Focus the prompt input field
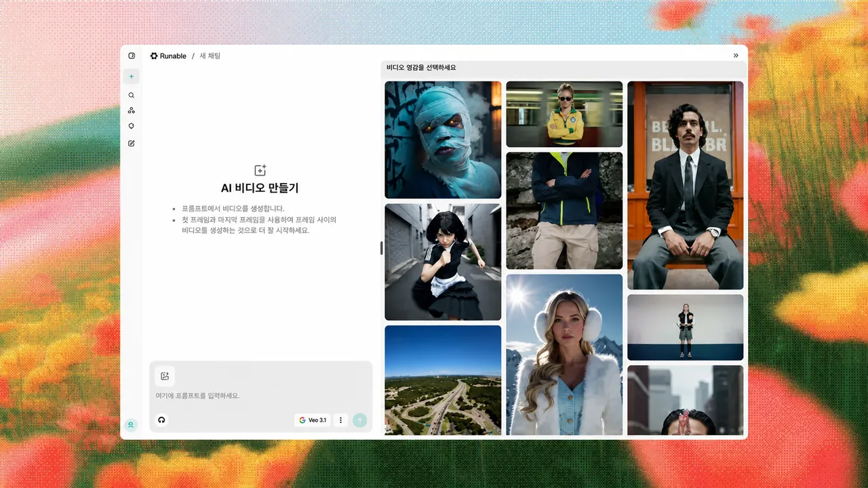The height and width of the screenshot is (488, 868). [x=261, y=396]
